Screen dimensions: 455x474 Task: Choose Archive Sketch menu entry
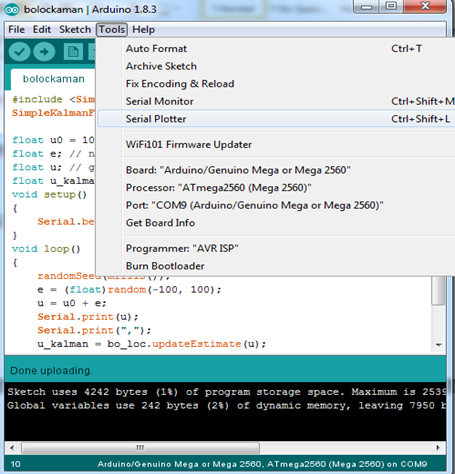pos(276,66)
